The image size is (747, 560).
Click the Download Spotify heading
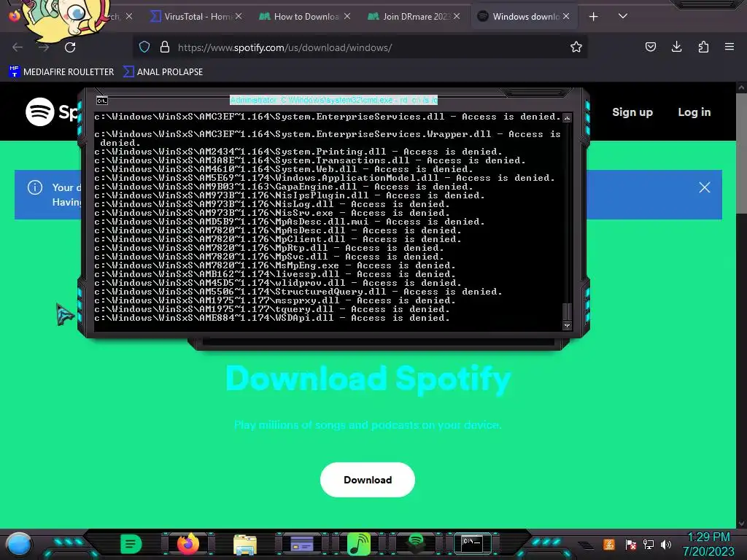tap(368, 379)
